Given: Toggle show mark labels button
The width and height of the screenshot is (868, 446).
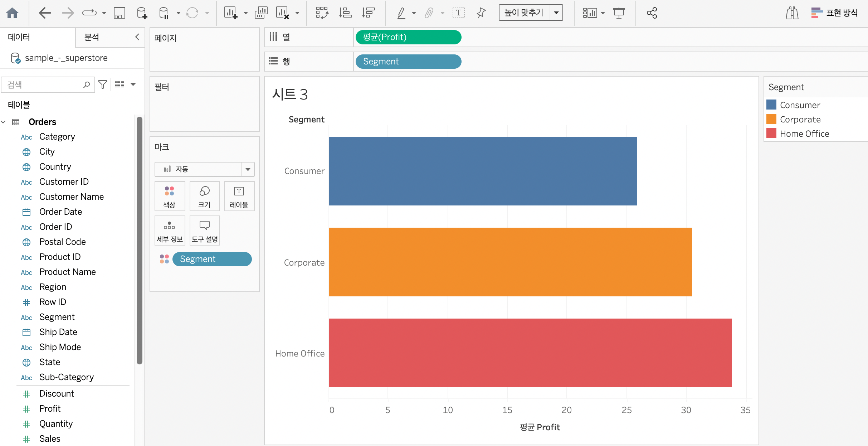Looking at the screenshot, I should pos(458,13).
